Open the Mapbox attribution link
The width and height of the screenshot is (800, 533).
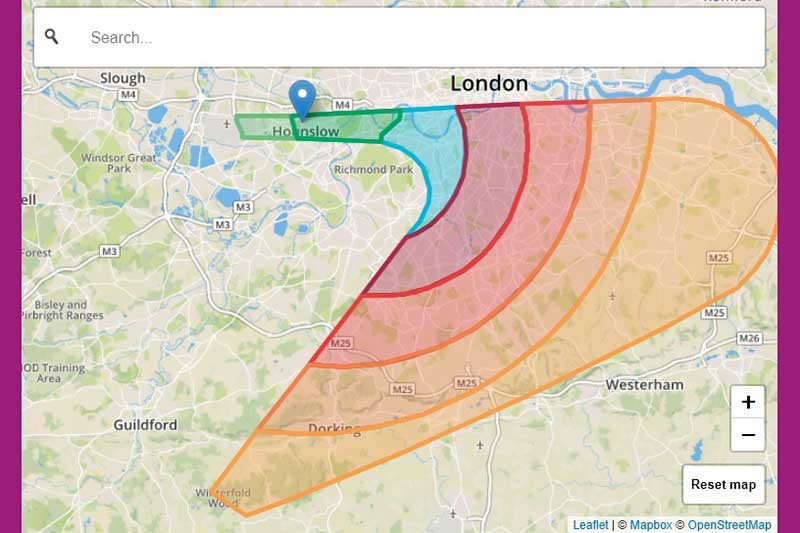(651, 525)
